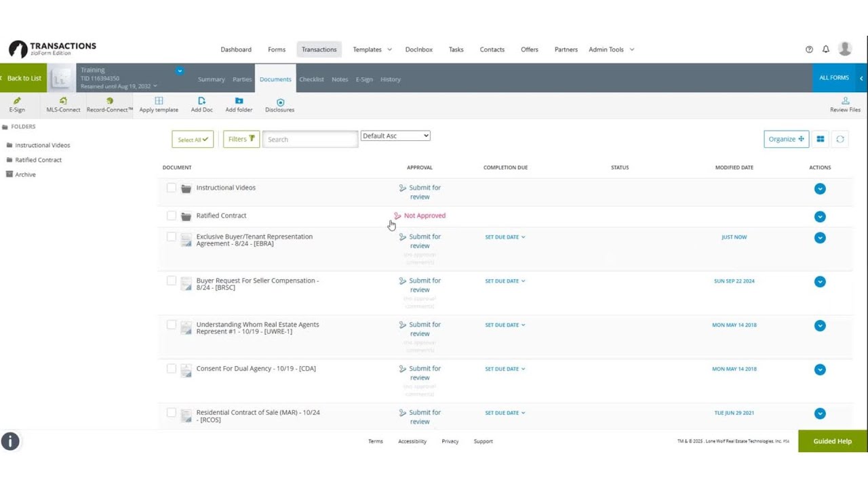The height and width of the screenshot is (488, 868).
Task: Check the Instructional Videos row checkbox
Action: [x=172, y=188]
